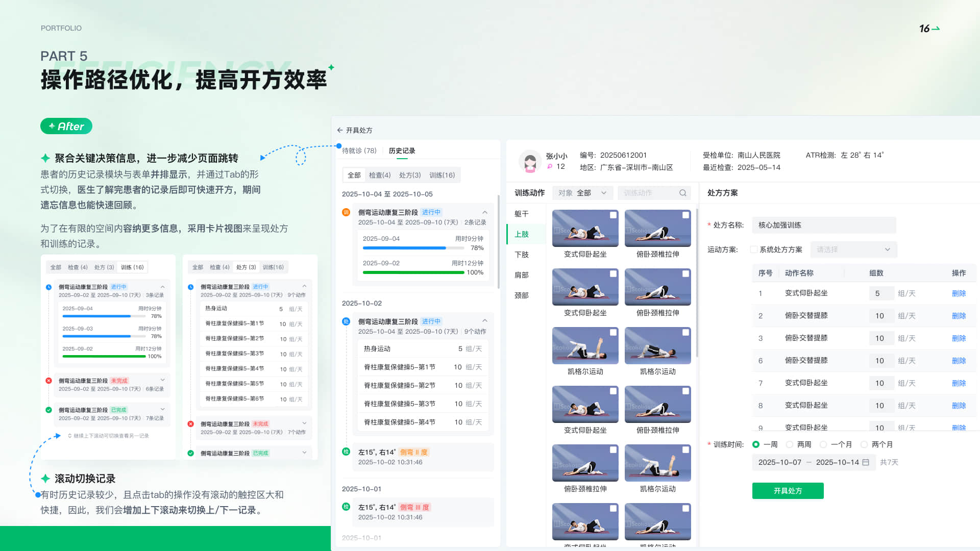Click green check icon in right preview card
The height and width of the screenshot is (551, 980).
click(191, 453)
